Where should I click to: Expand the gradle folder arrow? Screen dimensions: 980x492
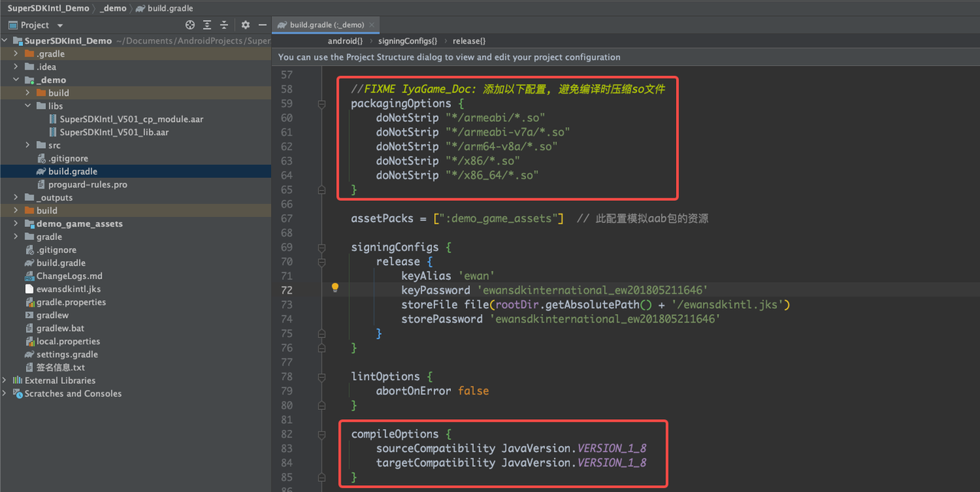coord(17,237)
